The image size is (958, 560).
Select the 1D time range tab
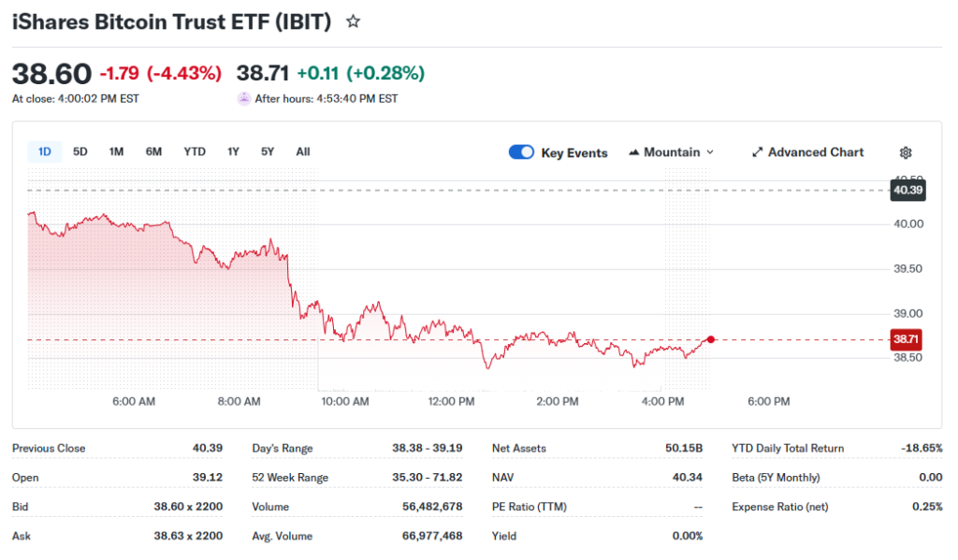point(44,151)
